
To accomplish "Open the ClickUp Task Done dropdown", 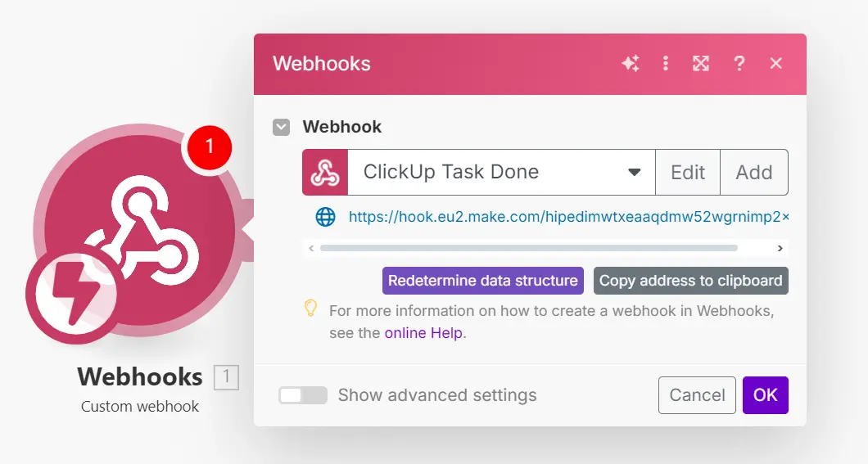I will pos(501,172).
